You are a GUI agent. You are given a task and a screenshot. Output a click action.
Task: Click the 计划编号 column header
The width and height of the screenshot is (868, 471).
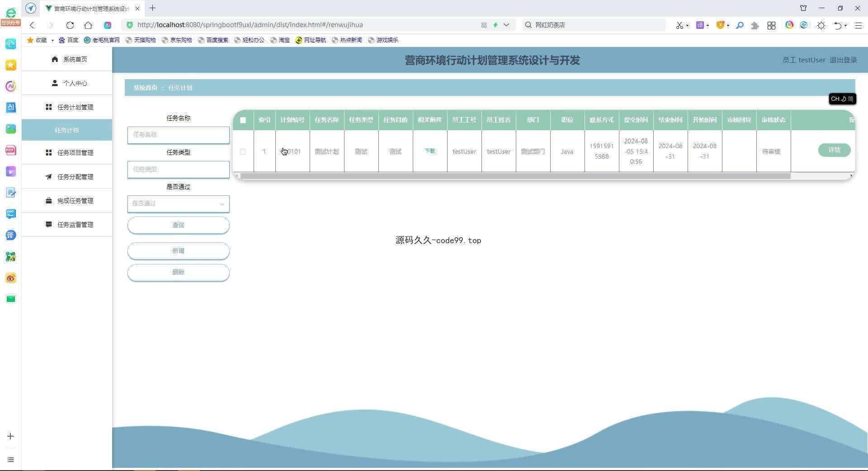(292, 120)
